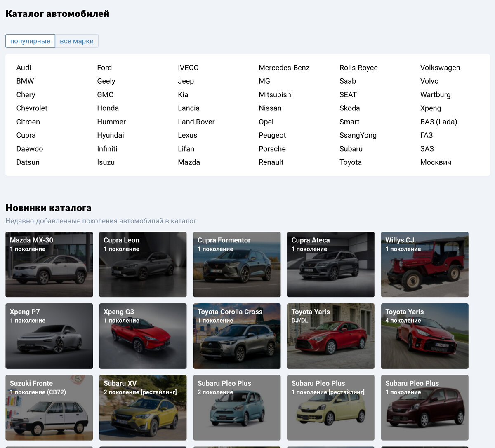Open the Infiniti brand link
Image resolution: width=495 pixels, height=448 pixels.
107,149
